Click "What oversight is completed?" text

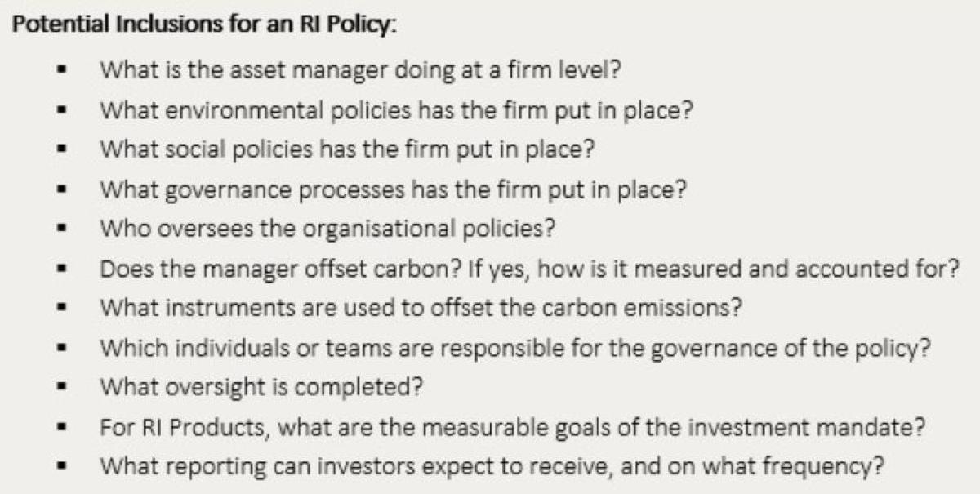(261, 387)
